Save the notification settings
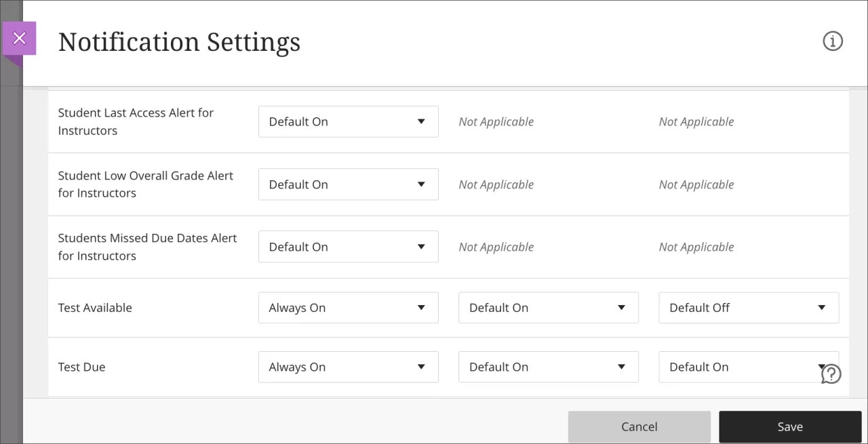868x444 pixels. click(789, 426)
